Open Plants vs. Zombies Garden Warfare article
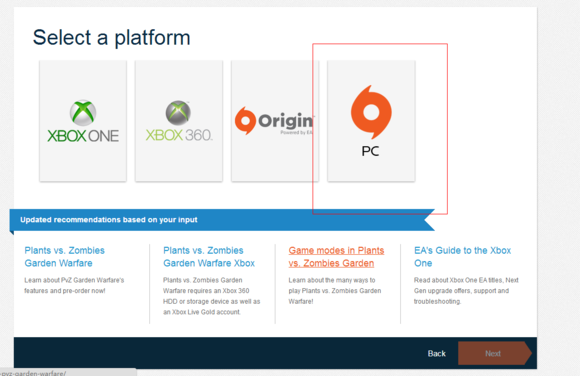This screenshot has width=580, height=376. click(x=65, y=257)
